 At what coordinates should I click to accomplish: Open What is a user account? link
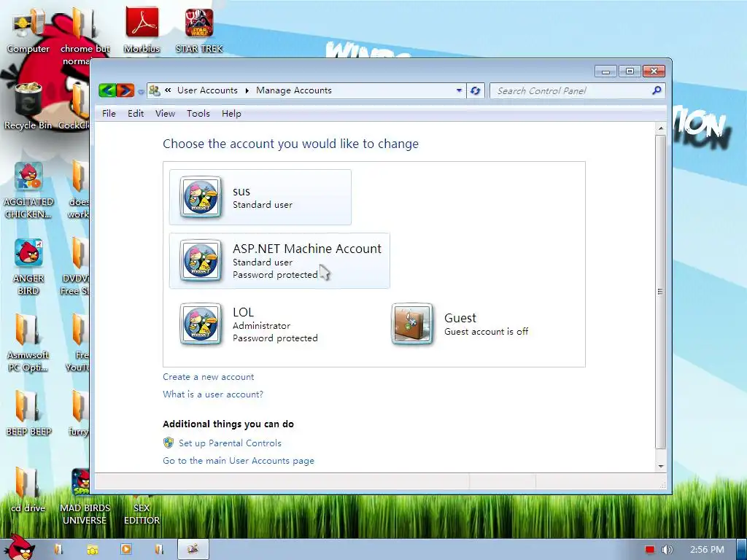pos(213,394)
